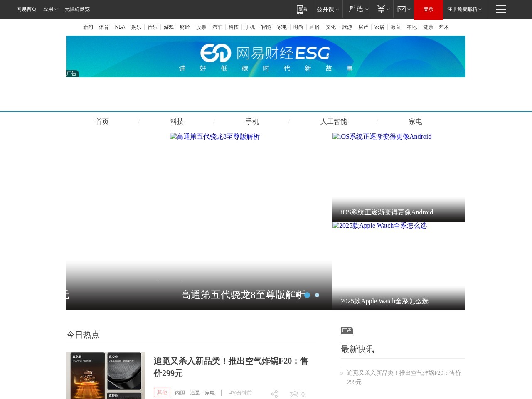This screenshot has width=532, height=399.
Task: Open the 健康 channel
Action: coord(428,27)
